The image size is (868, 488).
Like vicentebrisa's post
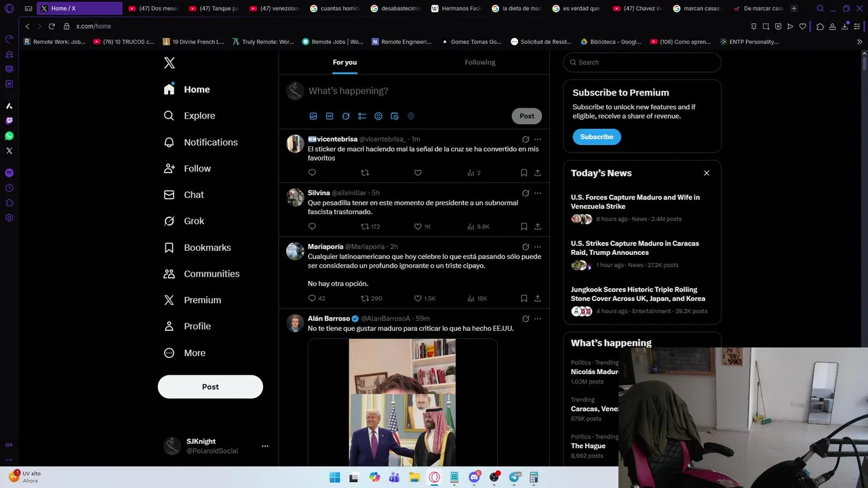click(418, 173)
